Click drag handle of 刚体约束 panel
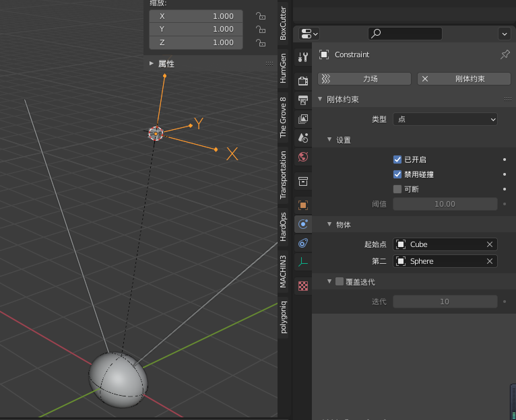The height and width of the screenshot is (420, 516). tap(507, 100)
